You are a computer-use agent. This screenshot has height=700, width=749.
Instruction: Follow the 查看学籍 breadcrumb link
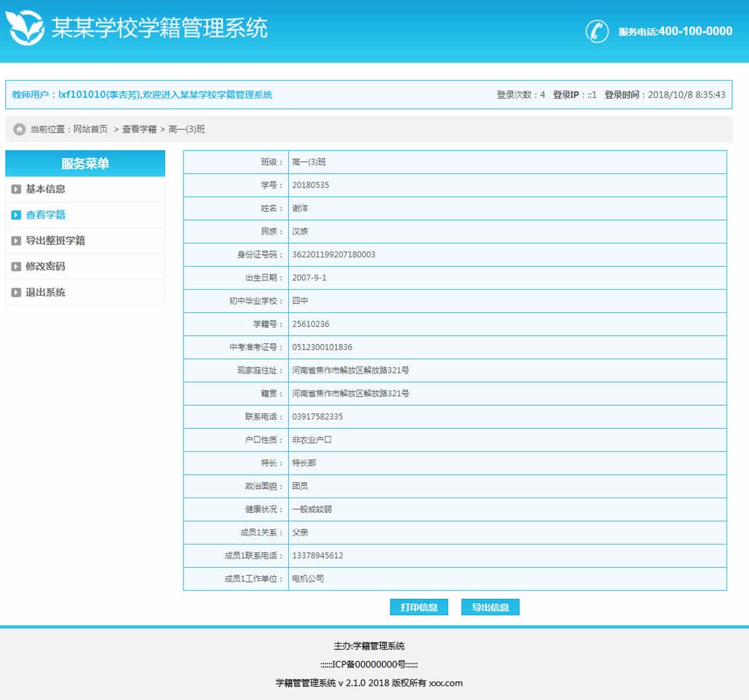[139, 129]
